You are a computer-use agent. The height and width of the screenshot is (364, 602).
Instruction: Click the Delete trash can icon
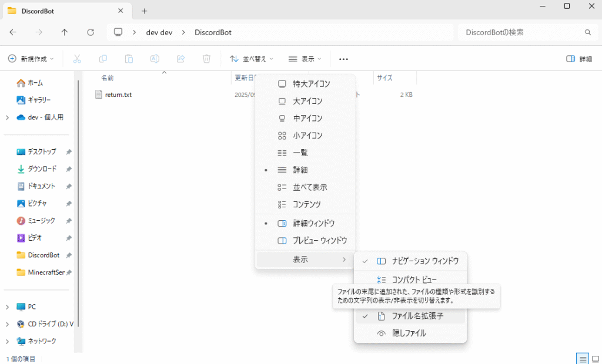point(206,59)
